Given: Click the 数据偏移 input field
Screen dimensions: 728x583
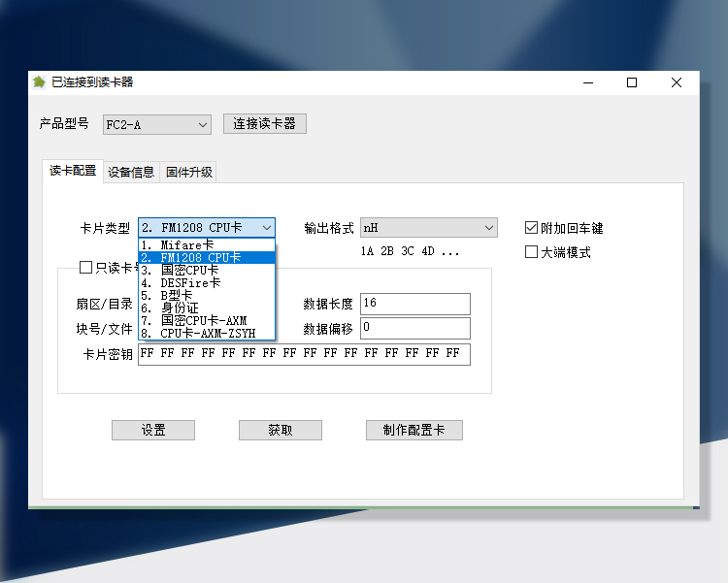Looking at the screenshot, I should tap(415, 328).
